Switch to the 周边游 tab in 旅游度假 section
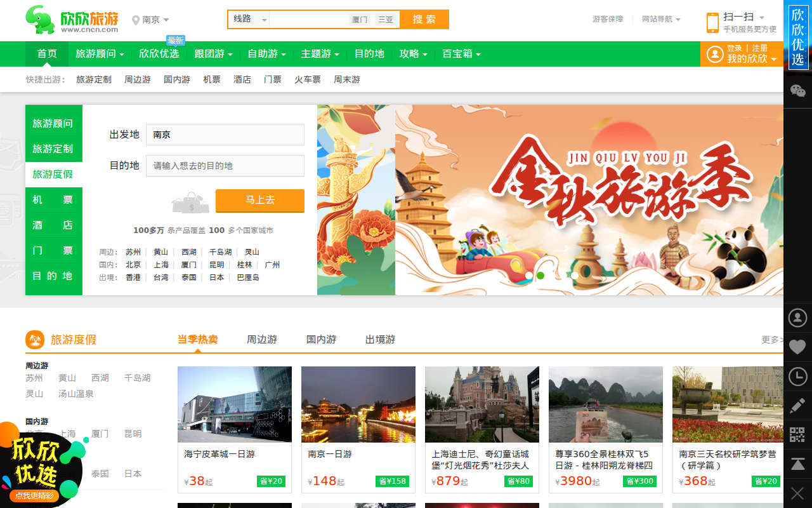Viewport: 812px width, 508px height. pos(263,340)
